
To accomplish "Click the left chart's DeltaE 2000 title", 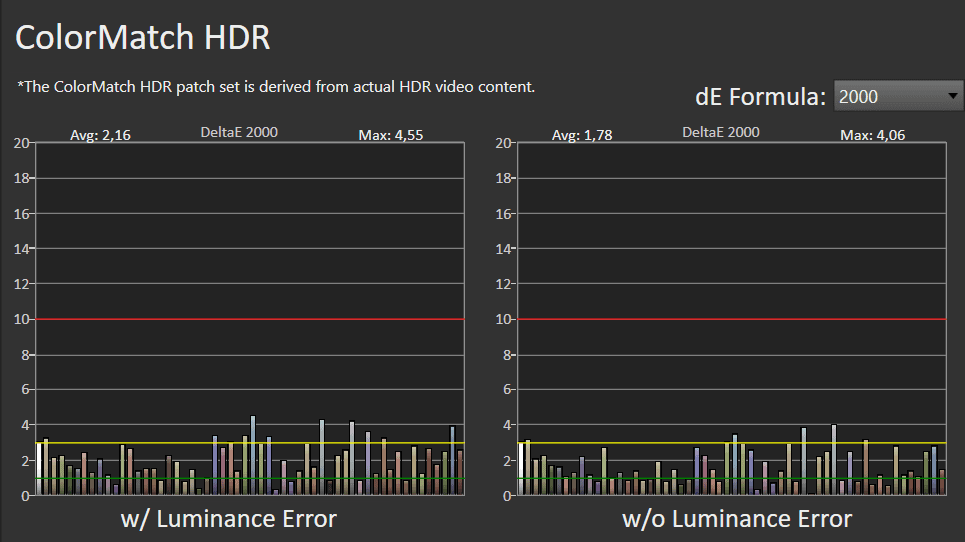I will 240,132.
